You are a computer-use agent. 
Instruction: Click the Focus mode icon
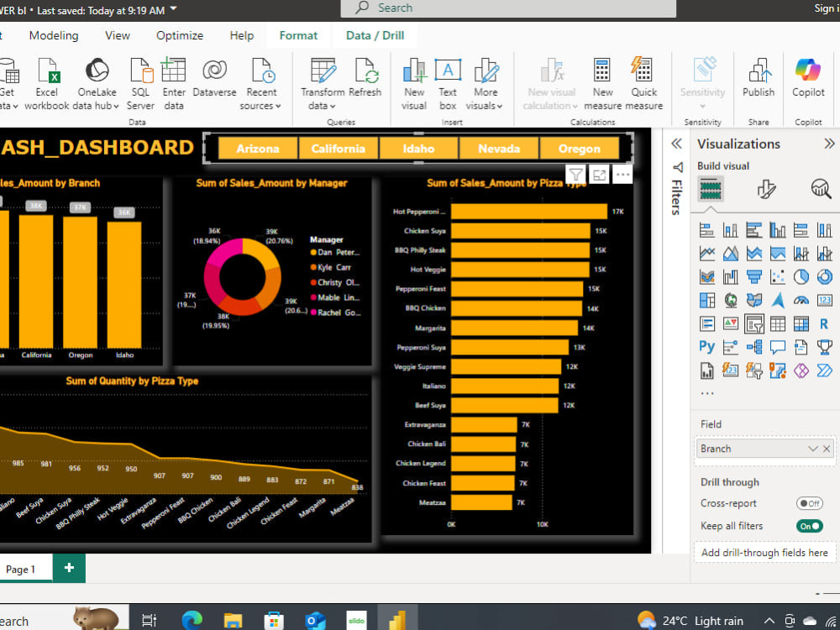[x=599, y=175]
